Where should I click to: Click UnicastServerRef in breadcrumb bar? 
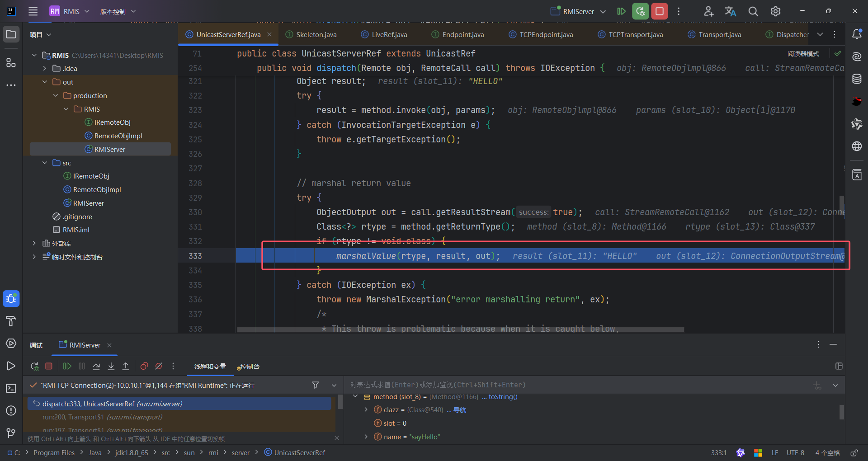[x=295, y=452]
